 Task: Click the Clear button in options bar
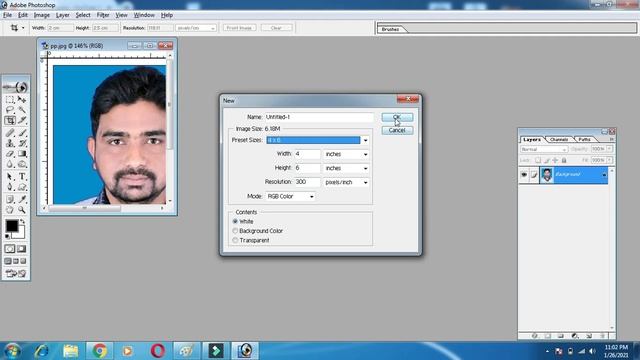pos(276,28)
